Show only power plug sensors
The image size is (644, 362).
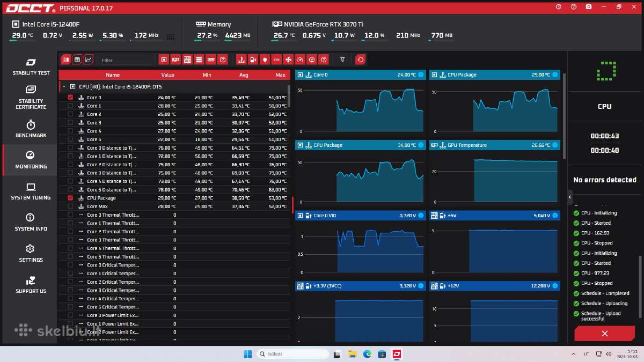(x=265, y=60)
